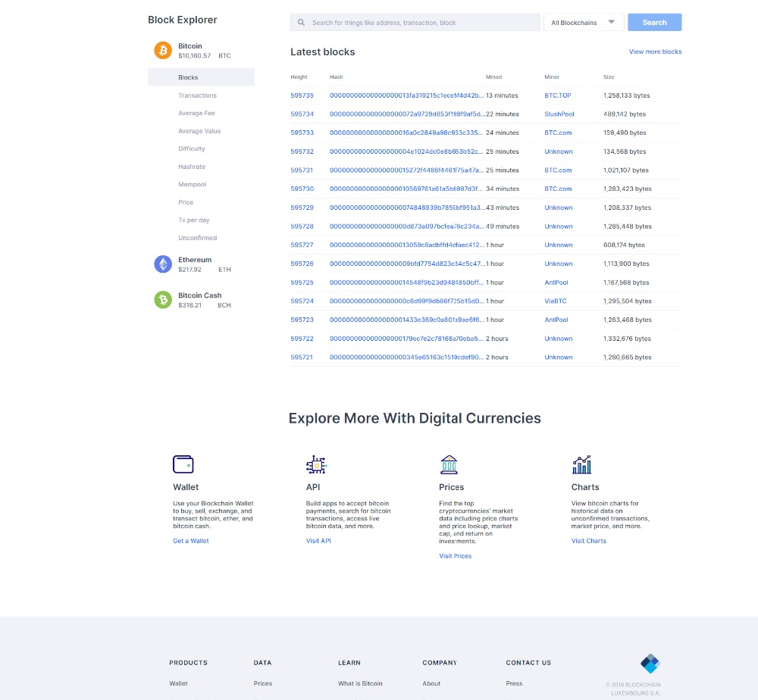Screen dimensions: 758x700
Task: Open Difficulty sidebar item
Action: 192,148
